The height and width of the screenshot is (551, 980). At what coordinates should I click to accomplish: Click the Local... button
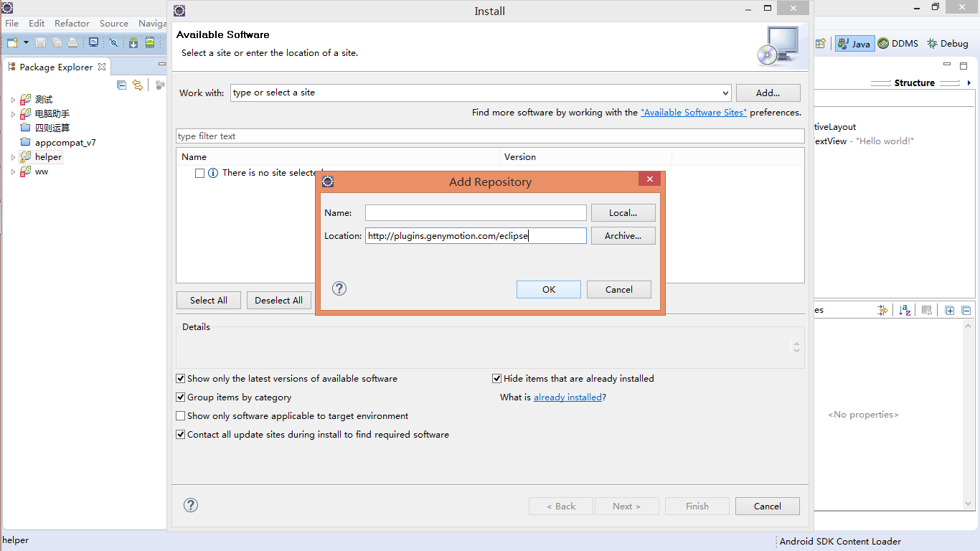point(623,212)
